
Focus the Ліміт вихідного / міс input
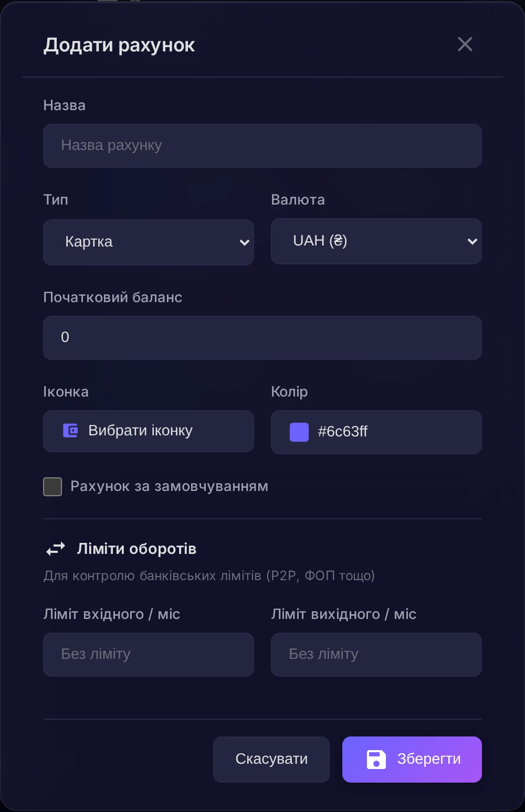[x=376, y=655]
